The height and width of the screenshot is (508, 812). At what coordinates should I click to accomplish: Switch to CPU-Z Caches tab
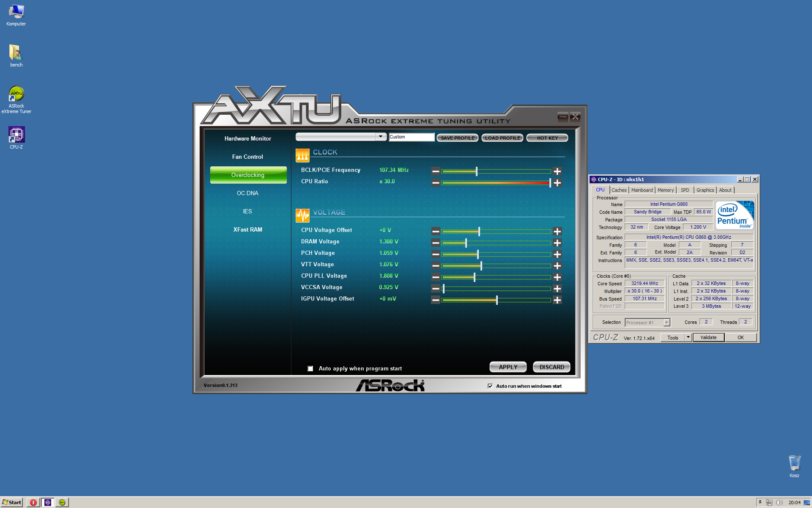pyautogui.click(x=619, y=190)
